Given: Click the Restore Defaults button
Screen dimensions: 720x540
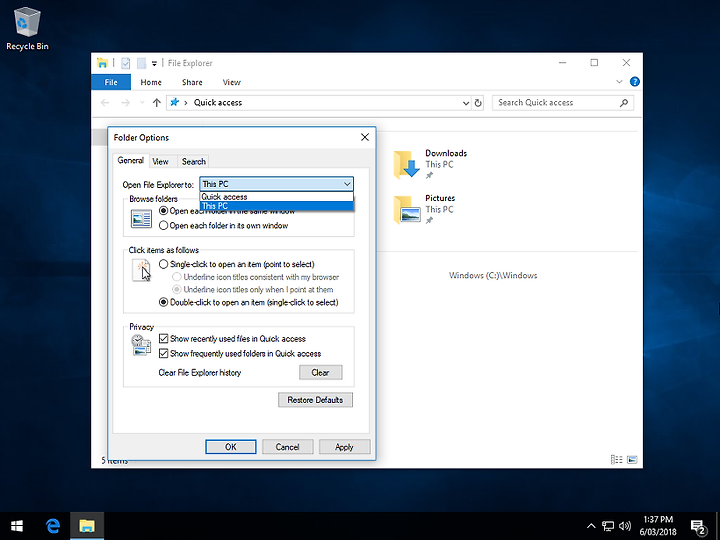Looking at the screenshot, I should click(x=315, y=400).
